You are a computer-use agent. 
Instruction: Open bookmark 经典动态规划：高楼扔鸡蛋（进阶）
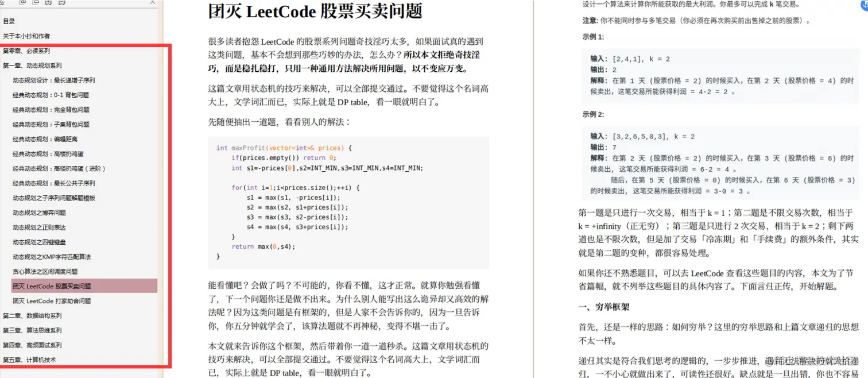[60, 168]
